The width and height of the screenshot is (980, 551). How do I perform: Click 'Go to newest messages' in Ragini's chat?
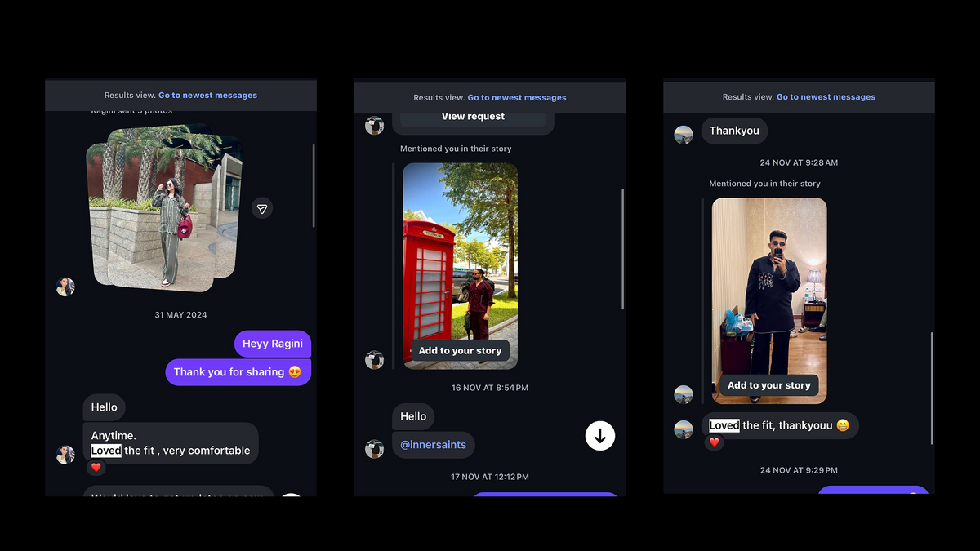(207, 96)
